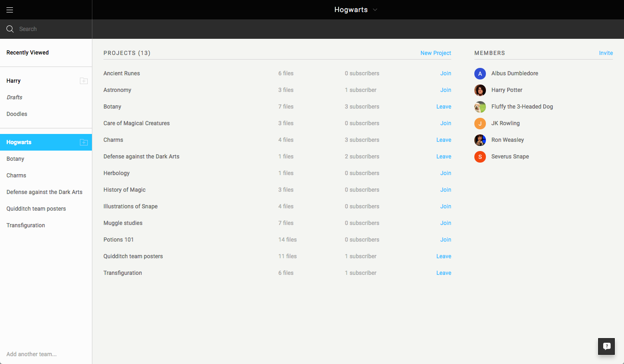Screen dimensions: 624x364
Task: Click the search magnifier icon
Action: [10, 29]
